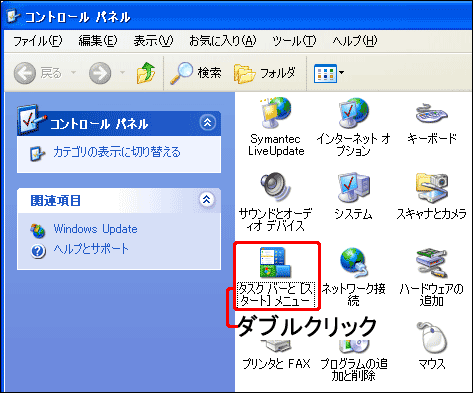
Task: Open the Symantec LiveUpdate icon
Action: 276,113
